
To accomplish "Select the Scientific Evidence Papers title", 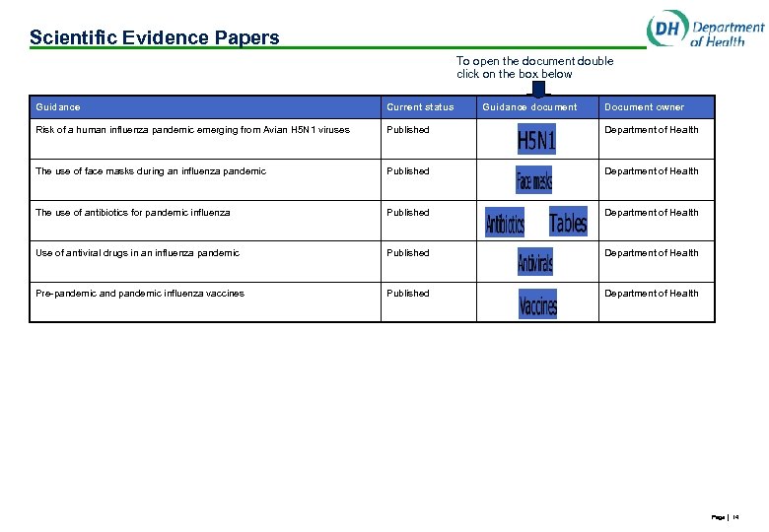I will point(155,37).
